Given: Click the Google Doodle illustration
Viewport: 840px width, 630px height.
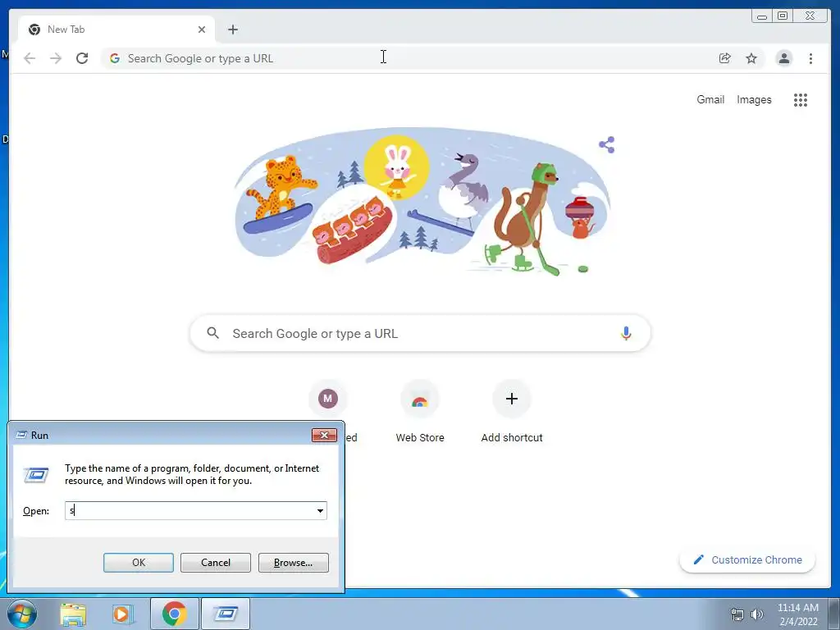Looking at the screenshot, I should 422,201.
